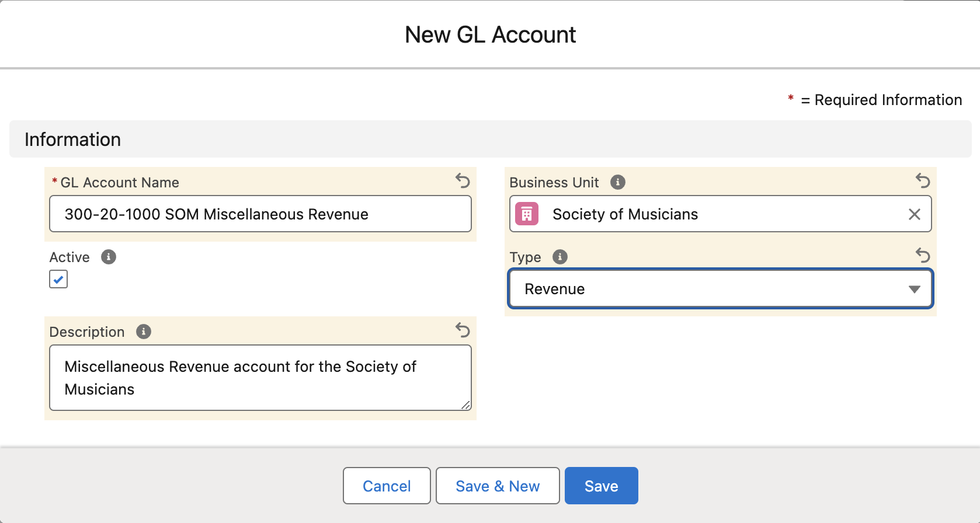This screenshot has height=523, width=980.
Task: Clear the Society of Musicians selection
Action: click(x=915, y=214)
